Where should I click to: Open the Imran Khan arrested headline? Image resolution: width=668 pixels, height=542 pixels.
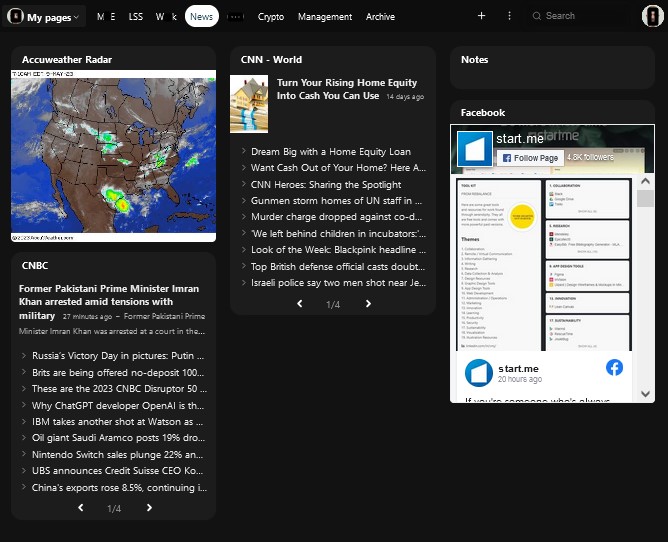[109, 302]
